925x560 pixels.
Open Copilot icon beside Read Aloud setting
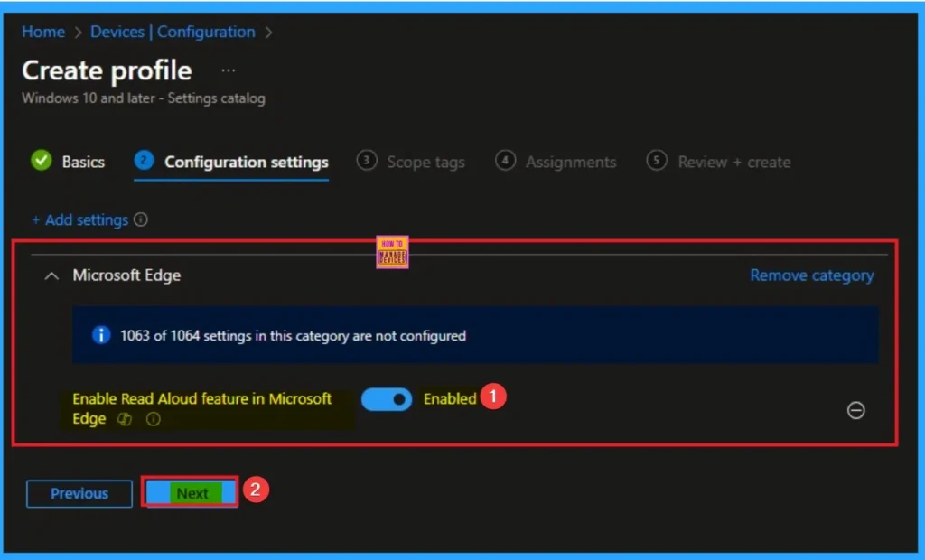[125, 419]
